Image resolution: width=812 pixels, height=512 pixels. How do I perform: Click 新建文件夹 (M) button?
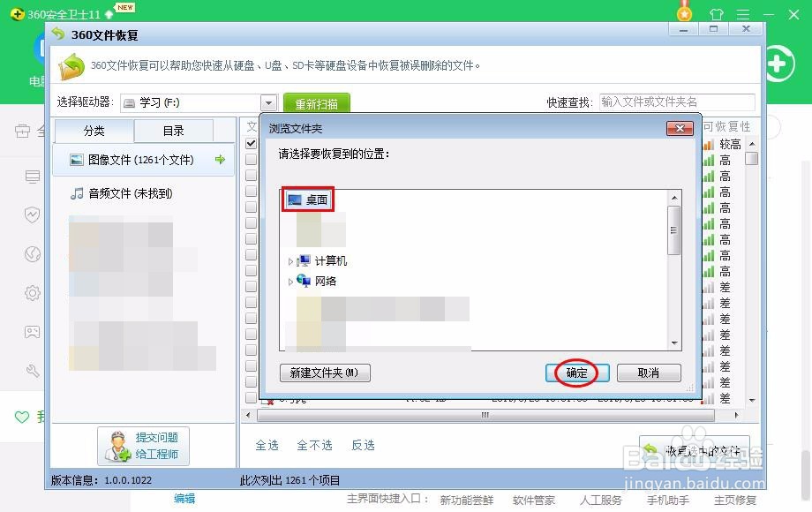point(325,373)
